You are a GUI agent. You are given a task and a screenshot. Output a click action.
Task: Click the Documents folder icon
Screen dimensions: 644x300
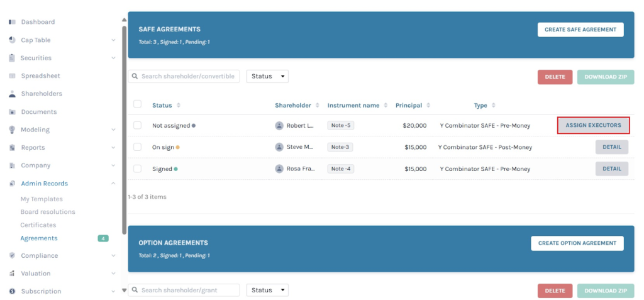12,112
